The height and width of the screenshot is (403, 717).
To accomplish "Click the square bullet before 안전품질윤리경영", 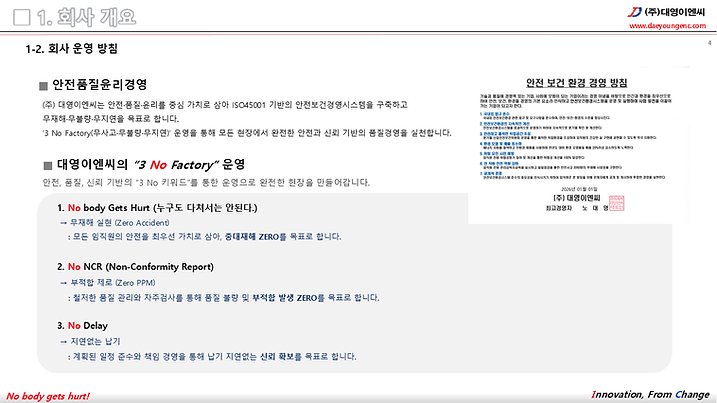I will click(43, 86).
